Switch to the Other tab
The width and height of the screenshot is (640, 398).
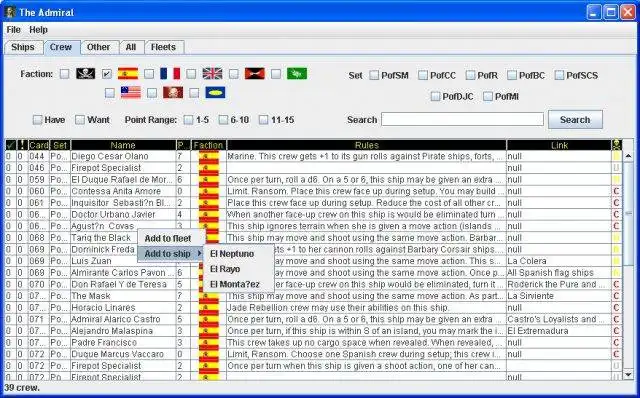[x=98, y=47]
